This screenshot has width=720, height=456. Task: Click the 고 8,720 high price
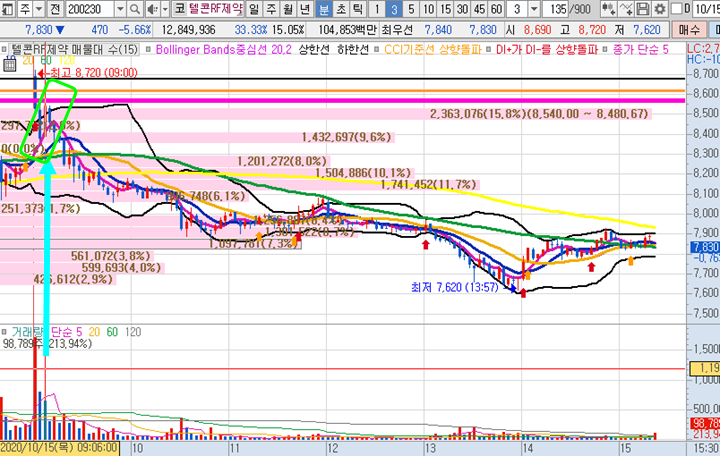click(585, 30)
